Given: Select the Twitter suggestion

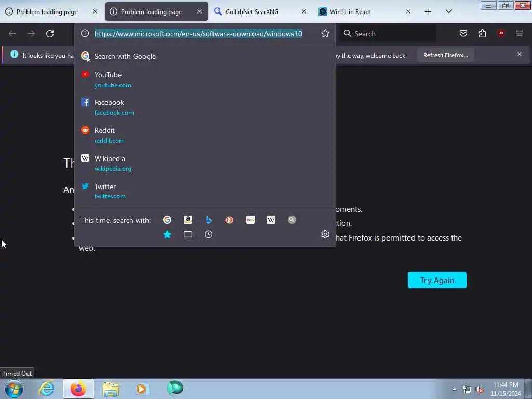Looking at the screenshot, I should coord(205,191).
